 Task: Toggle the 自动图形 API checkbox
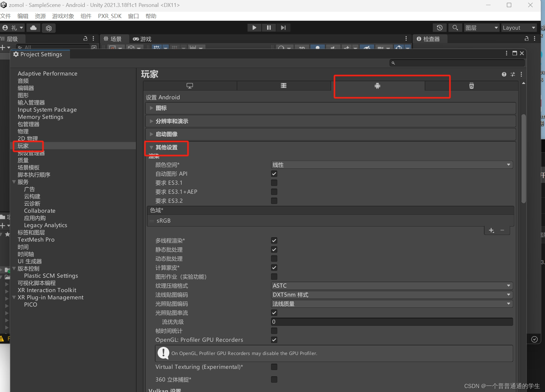274,174
